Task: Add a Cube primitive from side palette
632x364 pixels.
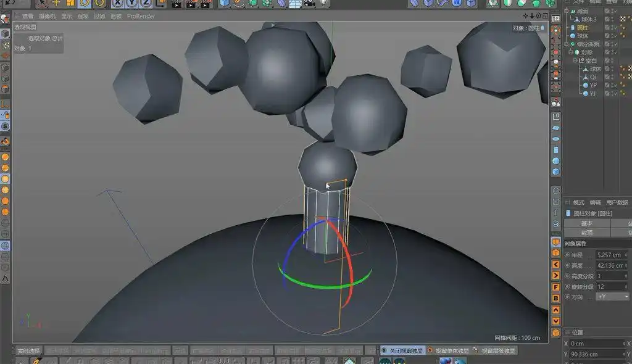Action: tap(556, 172)
